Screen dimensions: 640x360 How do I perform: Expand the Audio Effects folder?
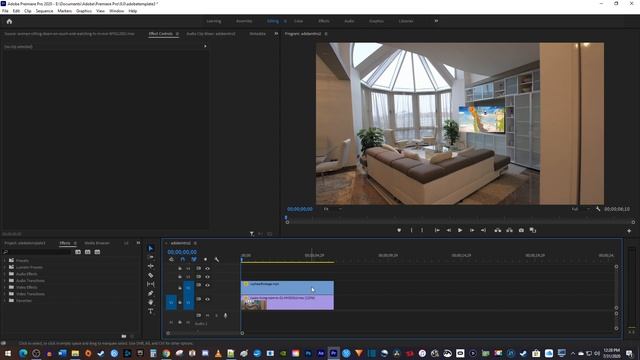point(5,274)
